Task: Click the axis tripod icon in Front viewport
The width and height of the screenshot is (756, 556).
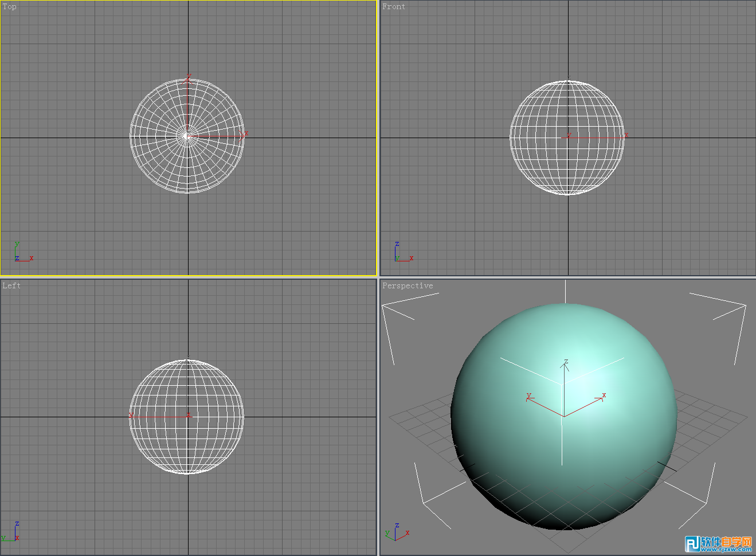Action: (x=401, y=250)
